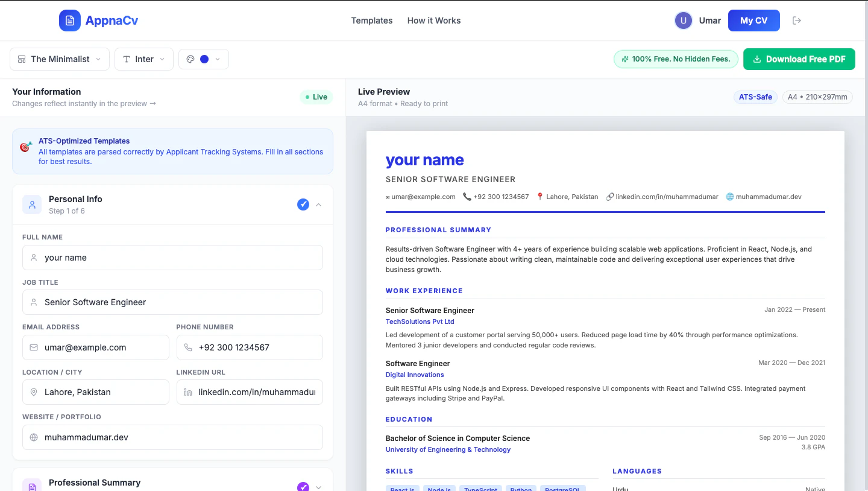This screenshot has width=868, height=491.
Task: Click the AppnaCv brand name link
Action: 112,21
